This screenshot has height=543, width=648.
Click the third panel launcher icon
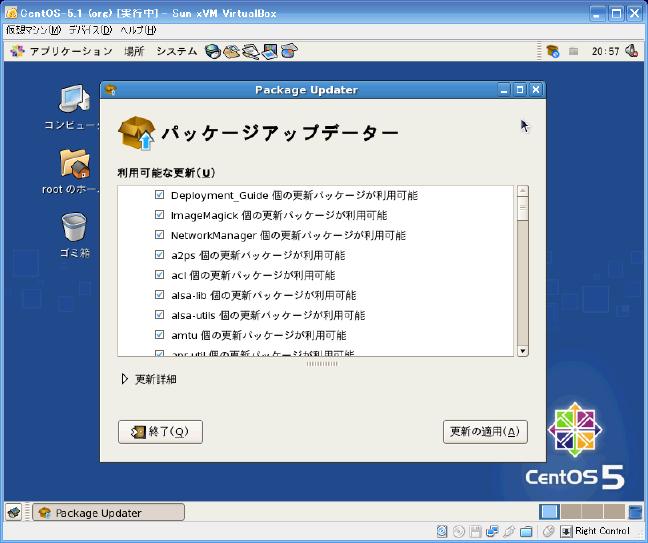click(x=250, y=51)
